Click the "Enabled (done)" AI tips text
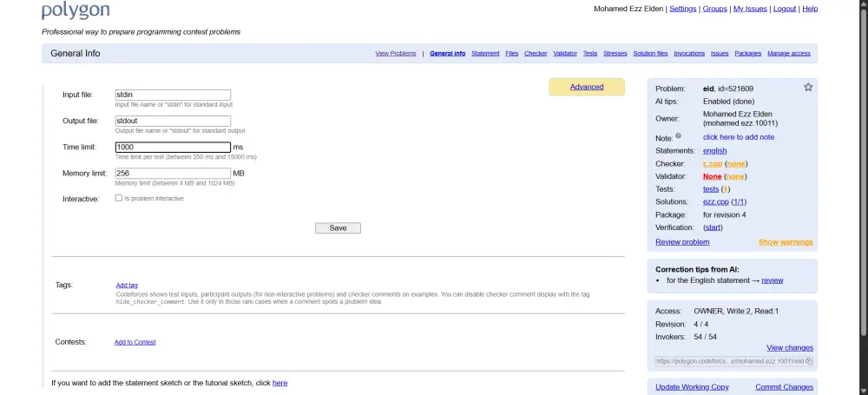 pyautogui.click(x=728, y=102)
